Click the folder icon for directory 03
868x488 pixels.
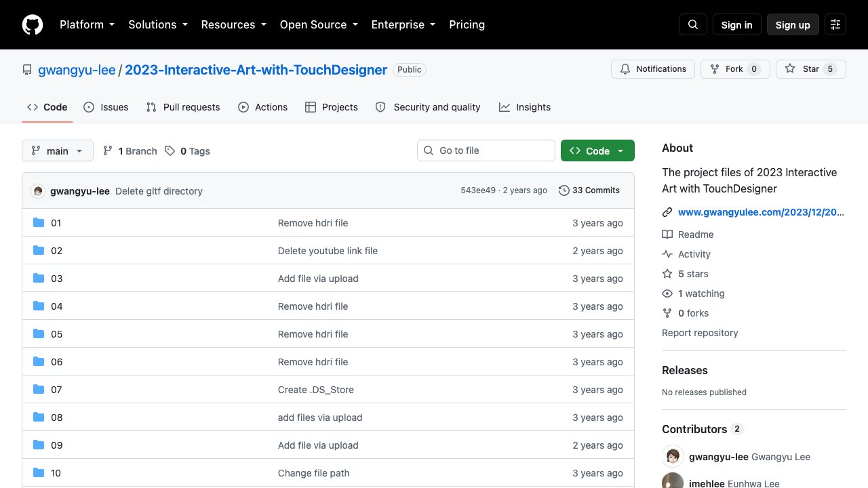tap(39, 279)
